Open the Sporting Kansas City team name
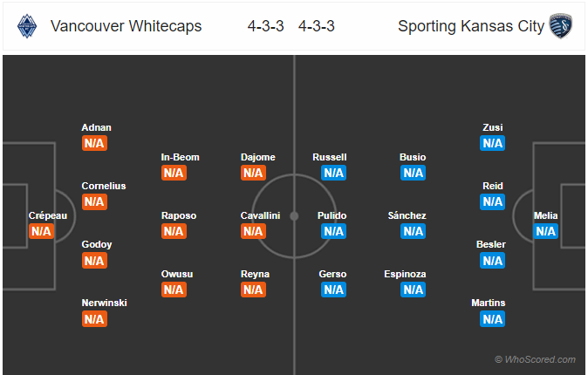 click(x=470, y=26)
